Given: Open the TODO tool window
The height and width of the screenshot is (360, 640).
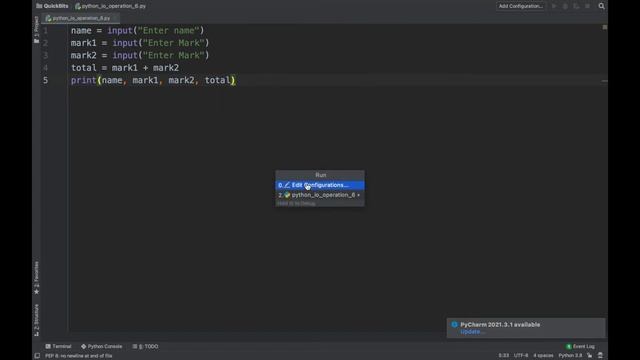Looking at the screenshot, I should [x=146, y=347].
